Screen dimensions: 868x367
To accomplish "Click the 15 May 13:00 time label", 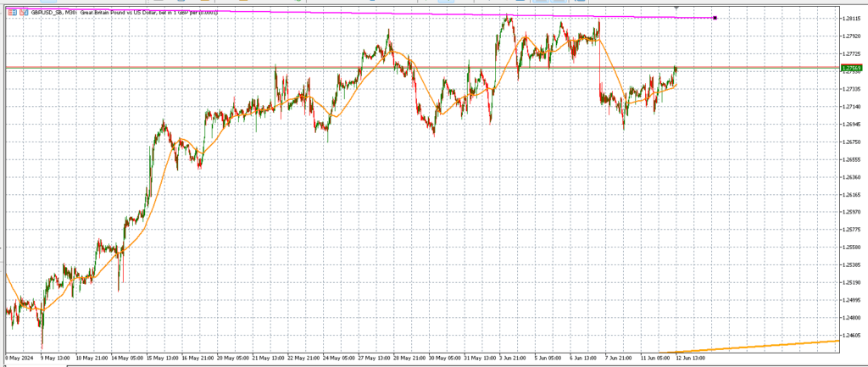I will (162, 358).
